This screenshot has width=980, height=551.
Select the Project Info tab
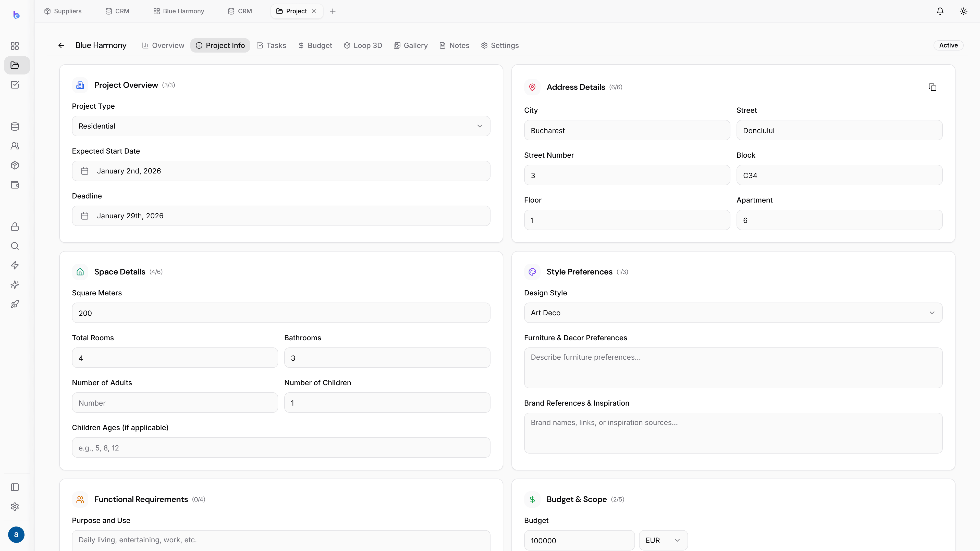(x=220, y=46)
